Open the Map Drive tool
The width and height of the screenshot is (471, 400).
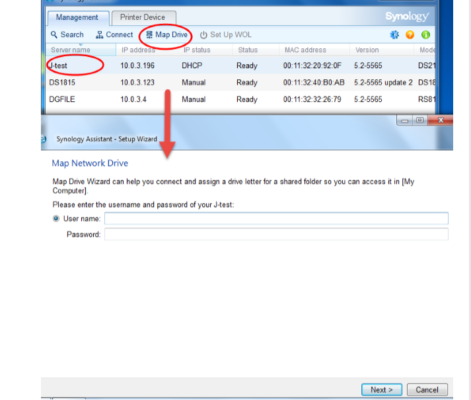(167, 35)
